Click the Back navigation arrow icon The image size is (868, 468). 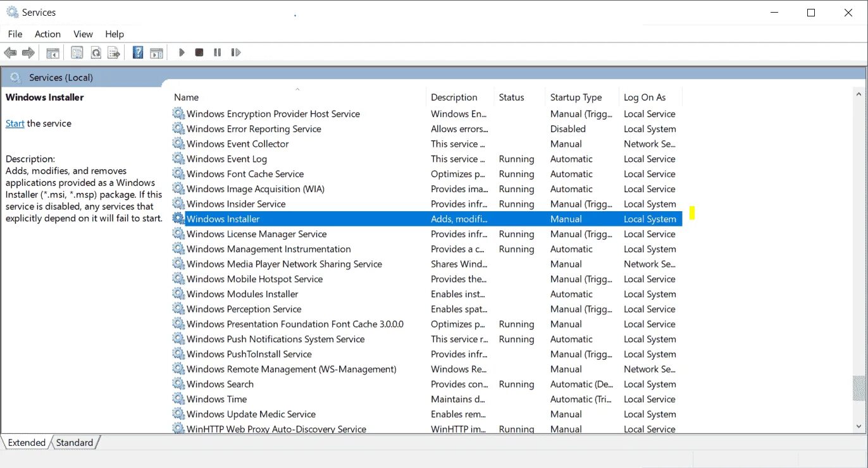(10, 52)
